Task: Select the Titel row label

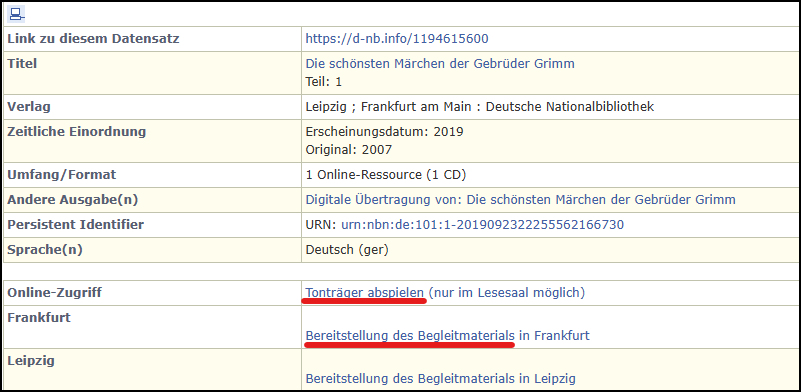Action: (x=22, y=63)
